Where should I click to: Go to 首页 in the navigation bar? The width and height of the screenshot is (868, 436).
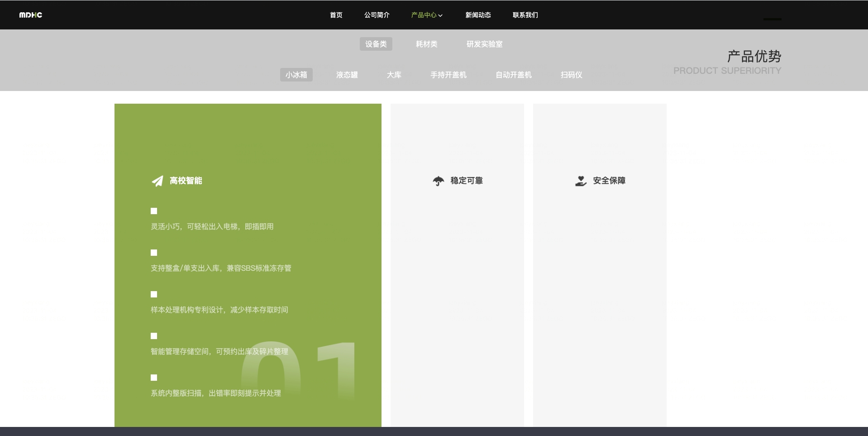tap(336, 15)
